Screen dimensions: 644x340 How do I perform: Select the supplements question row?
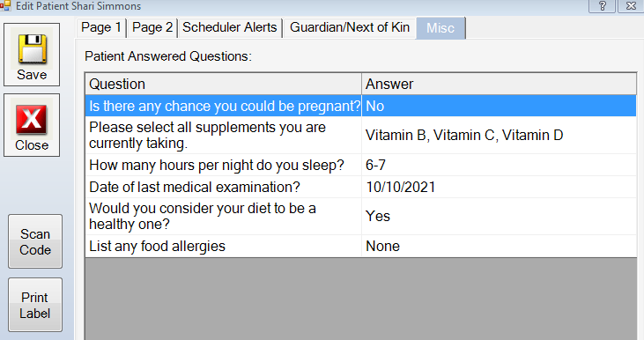361,135
